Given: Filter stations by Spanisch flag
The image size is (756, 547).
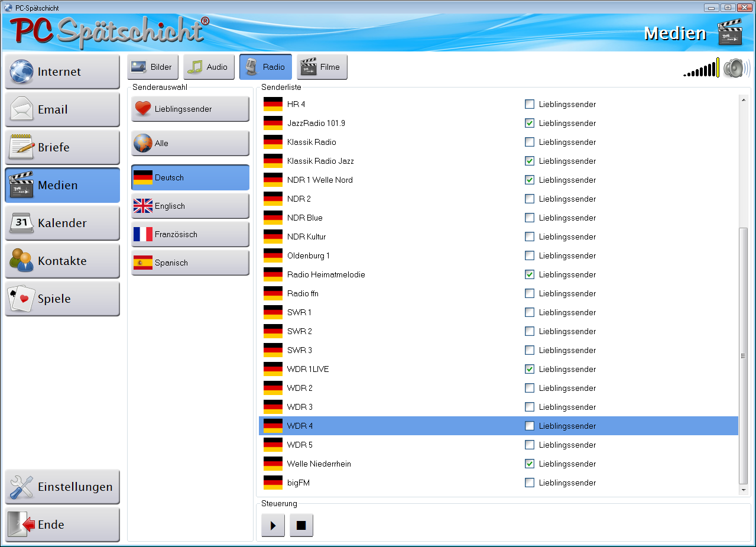Looking at the screenshot, I should point(190,263).
